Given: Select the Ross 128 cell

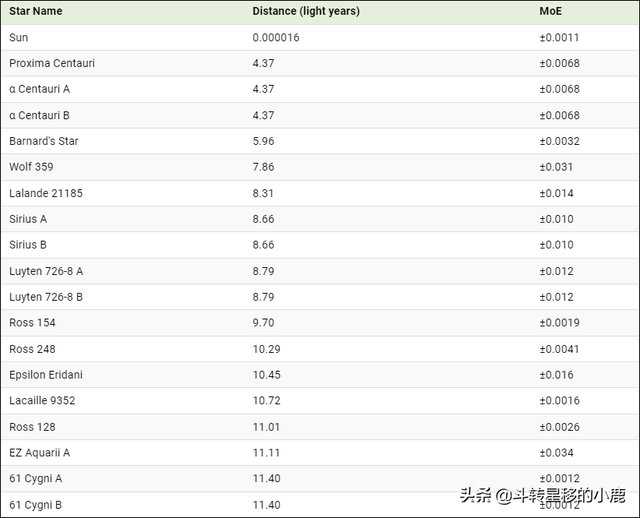Looking at the screenshot, I should pyautogui.click(x=32, y=427).
